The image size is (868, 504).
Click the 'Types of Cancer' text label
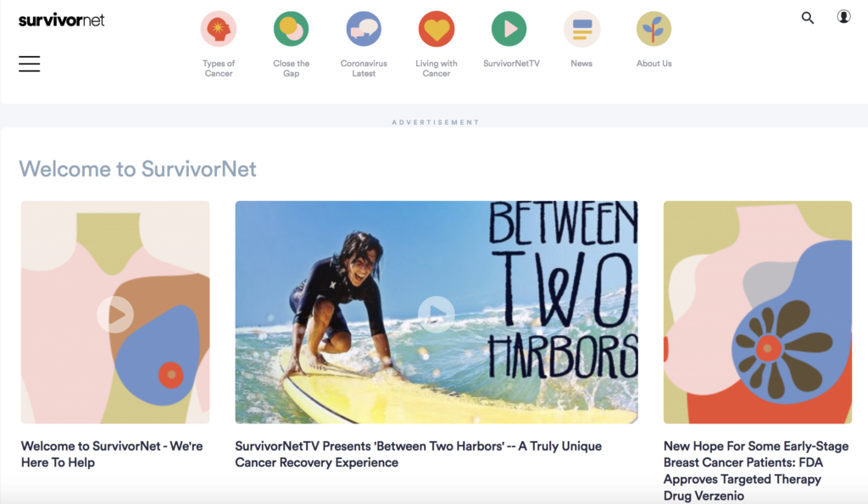(x=219, y=68)
